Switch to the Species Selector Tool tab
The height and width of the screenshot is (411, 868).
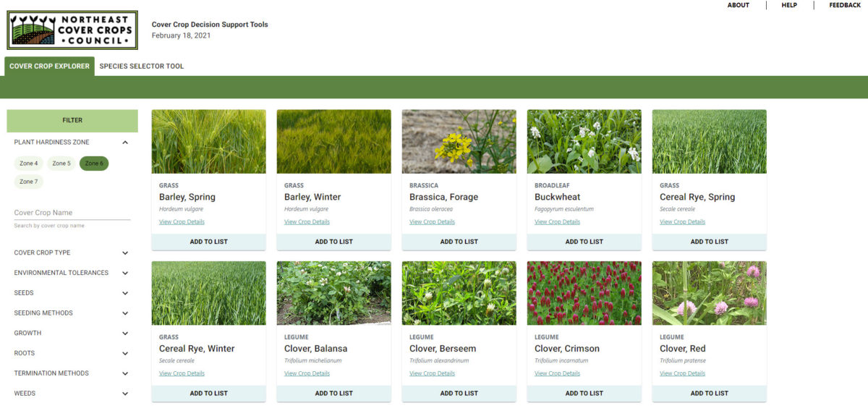(x=142, y=66)
